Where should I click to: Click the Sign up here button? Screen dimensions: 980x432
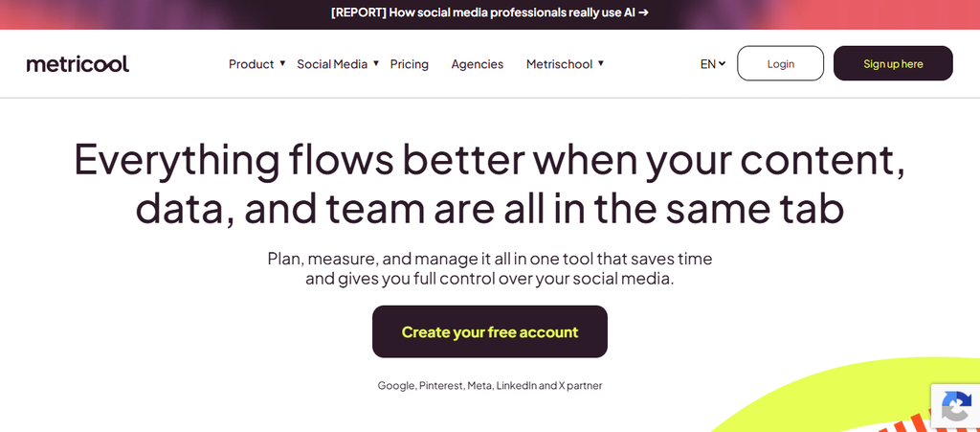[893, 63]
